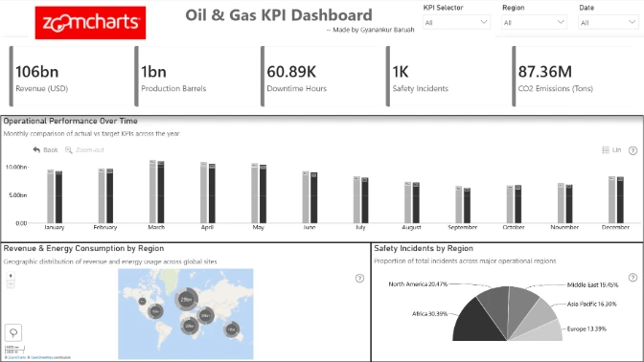
Task: Open help for the Operational Performance chart
Action: point(632,150)
